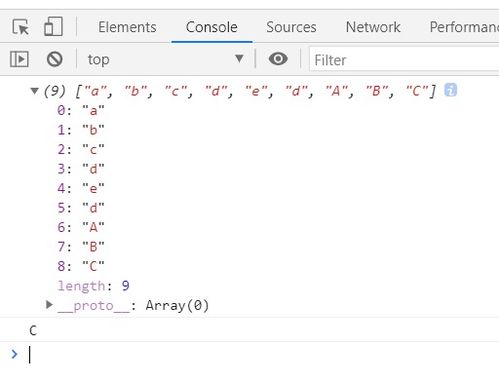
Task: Click the blue info badge beside array
Action: pos(450,90)
